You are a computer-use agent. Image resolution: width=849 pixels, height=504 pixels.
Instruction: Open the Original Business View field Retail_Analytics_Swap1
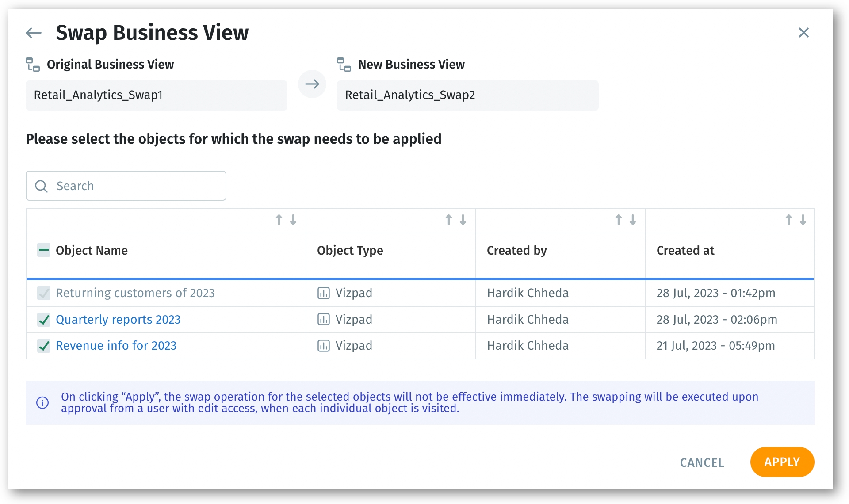pyautogui.click(x=156, y=95)
